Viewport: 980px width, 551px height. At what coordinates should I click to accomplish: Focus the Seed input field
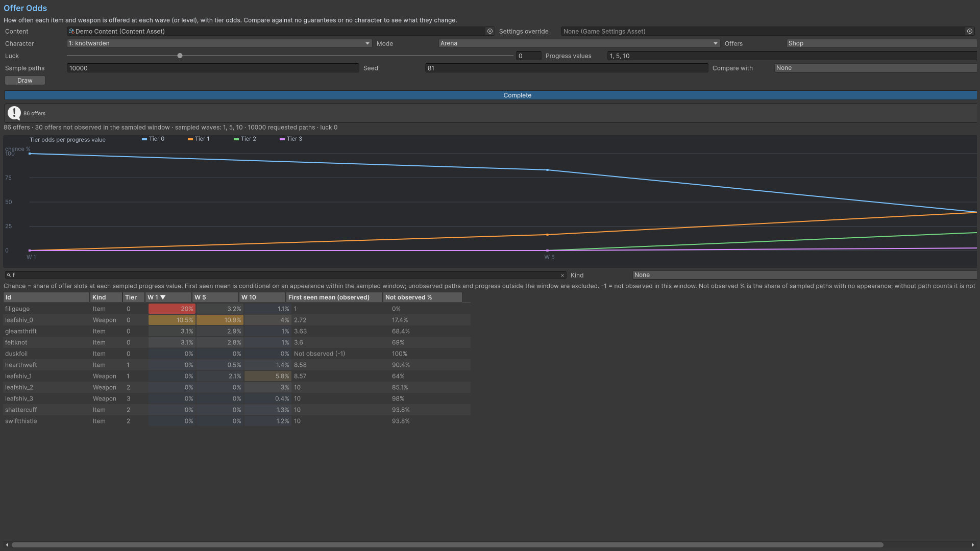point(567,68)
